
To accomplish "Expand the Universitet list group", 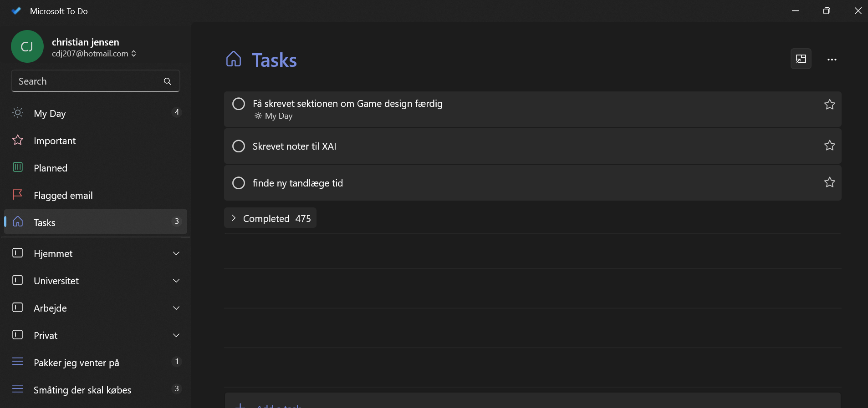I will [176, 281].
